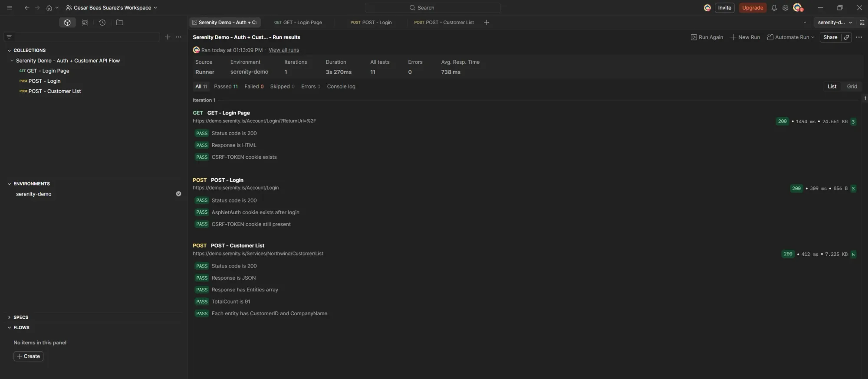This screenshot has height=379, width=868.
Task: Click 'AspNetAuth cookie exists after login' test
Action: (255, 212)
